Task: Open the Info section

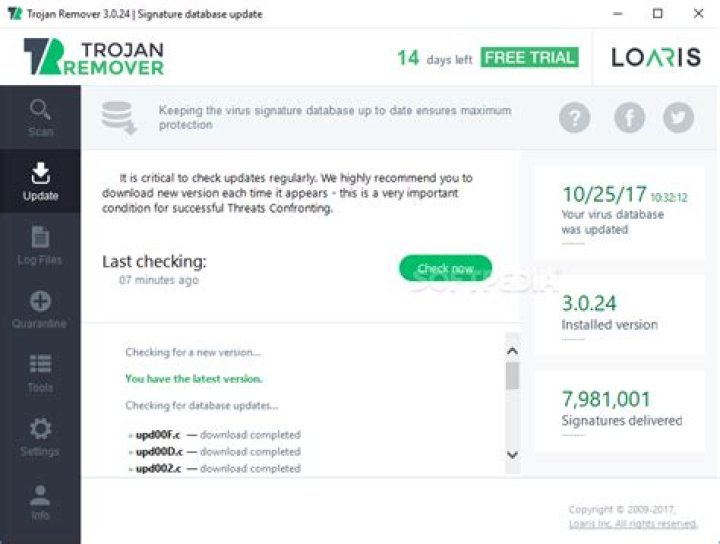Action: 40,500
